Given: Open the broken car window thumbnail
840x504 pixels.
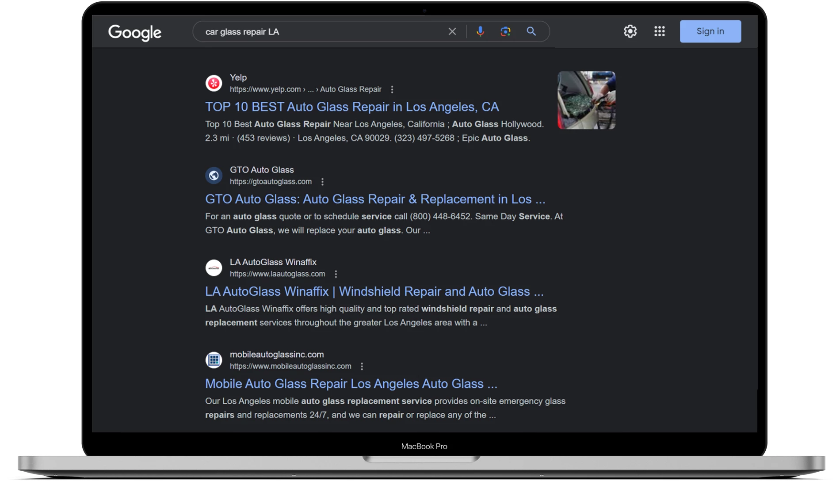Looking at the screenshot, I should [x=586, y=100].
